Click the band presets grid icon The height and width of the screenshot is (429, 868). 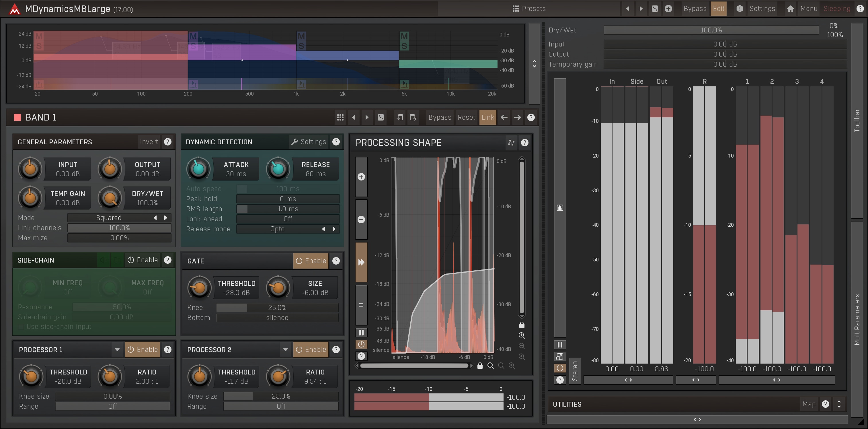340,117
